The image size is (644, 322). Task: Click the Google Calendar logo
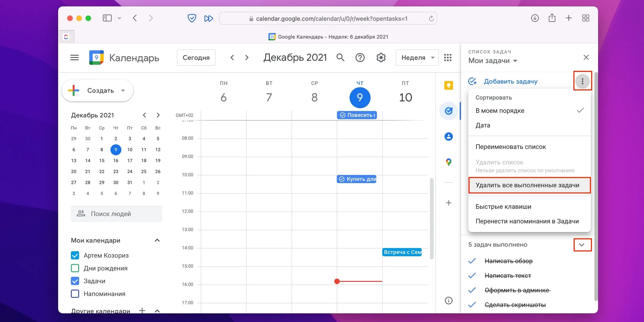(x=96, y=57)
